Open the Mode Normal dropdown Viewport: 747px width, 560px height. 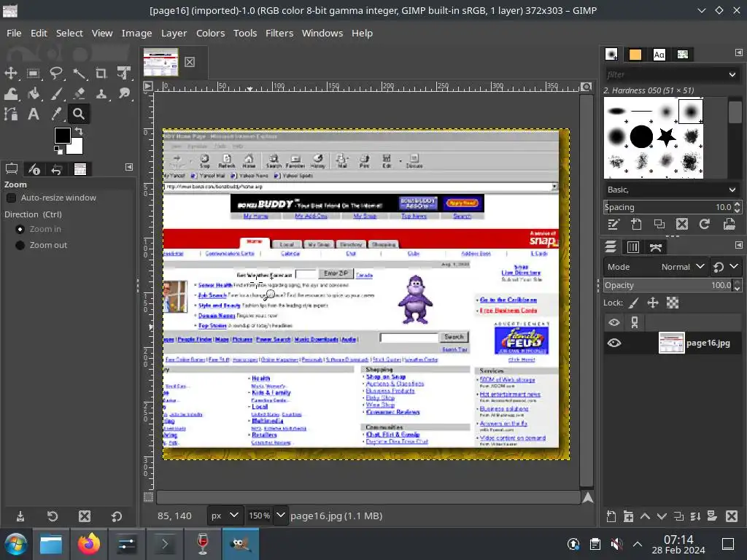click(656, 267)
